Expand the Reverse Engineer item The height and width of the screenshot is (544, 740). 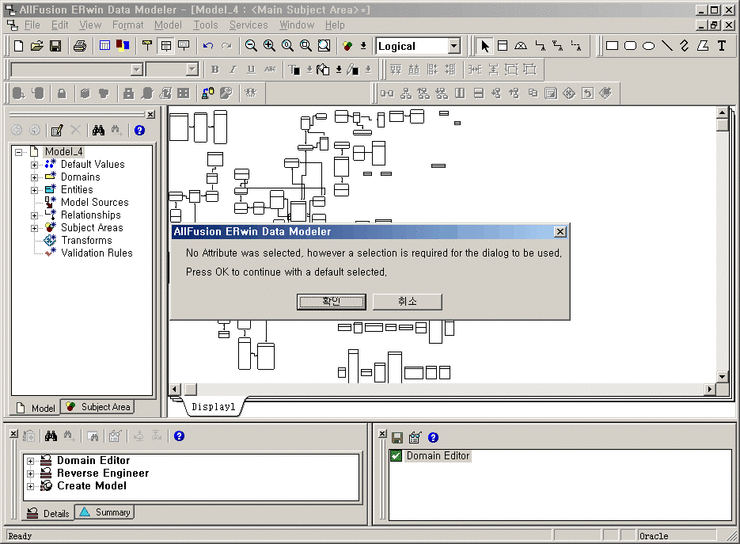point(31,473)
